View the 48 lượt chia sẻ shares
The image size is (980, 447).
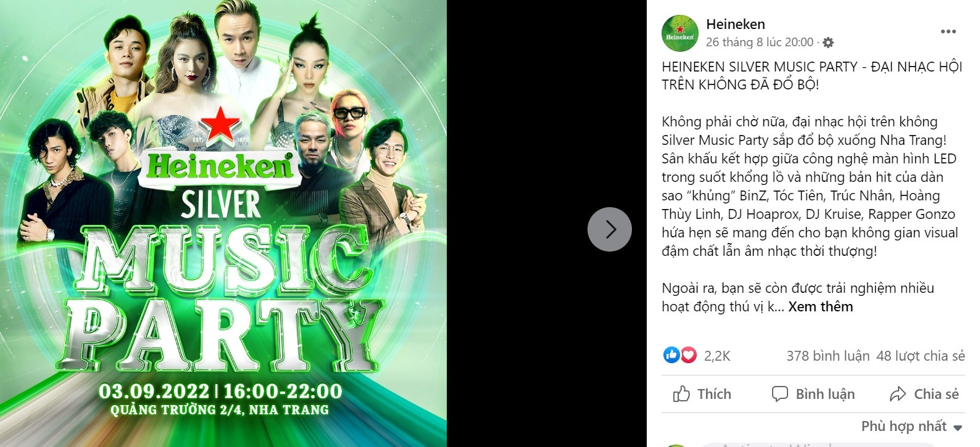pos(920,356)
